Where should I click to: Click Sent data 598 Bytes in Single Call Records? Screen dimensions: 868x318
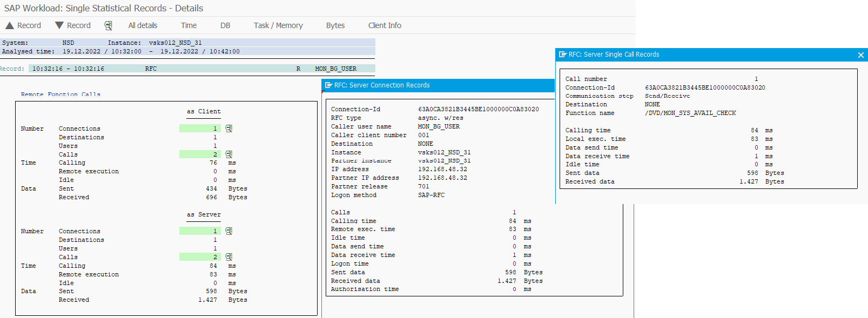click(675, 173)
